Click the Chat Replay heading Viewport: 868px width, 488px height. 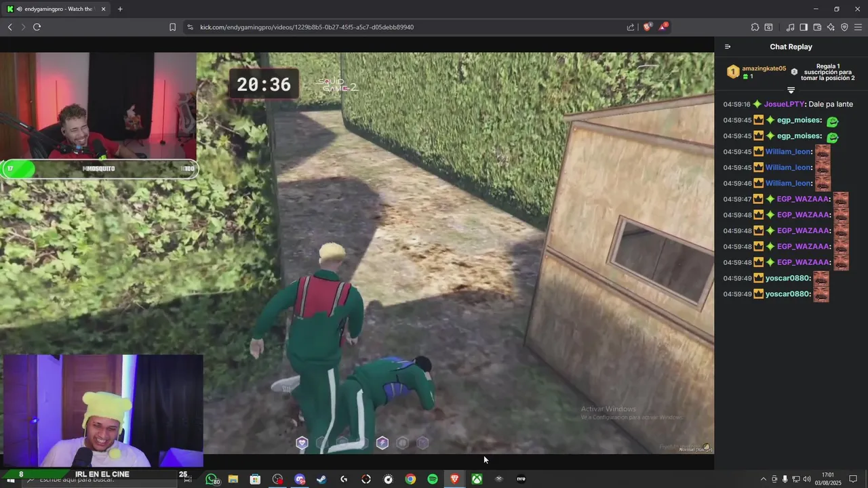click(791, 47)
